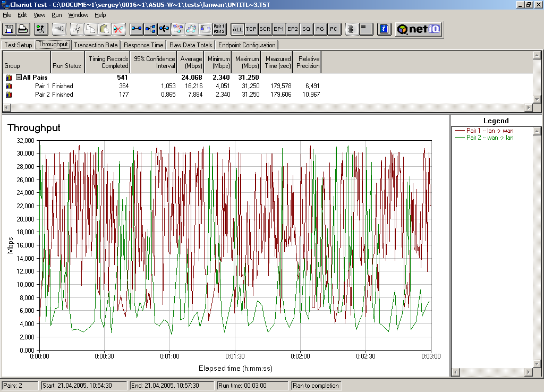Toggle the TCP filter button

click(251, 29)
